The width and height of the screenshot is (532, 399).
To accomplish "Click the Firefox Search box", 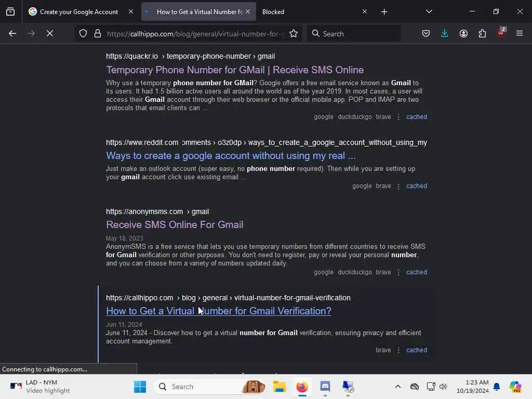I will [354, 34].
